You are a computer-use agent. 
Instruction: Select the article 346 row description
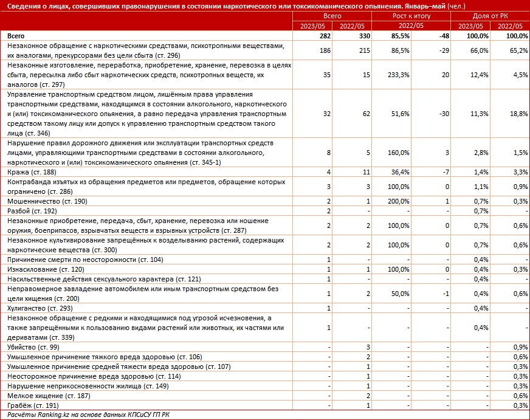point(147,114)
